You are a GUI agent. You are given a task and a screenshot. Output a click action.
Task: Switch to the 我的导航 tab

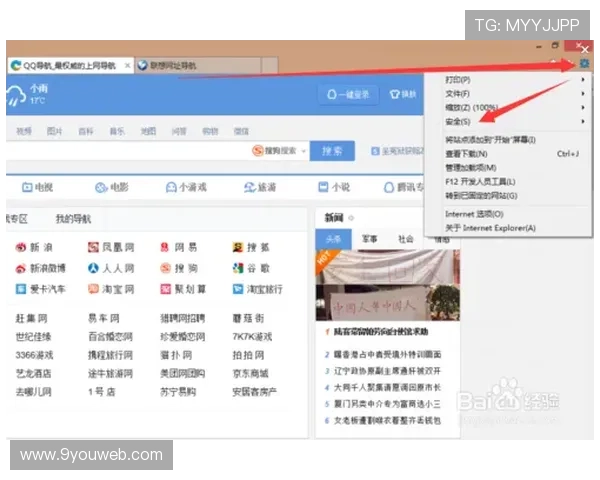pos(73,219)
